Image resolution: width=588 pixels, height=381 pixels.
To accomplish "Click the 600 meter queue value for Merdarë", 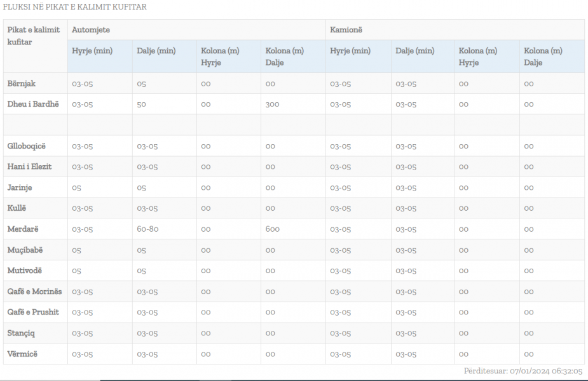I will 272,229.
